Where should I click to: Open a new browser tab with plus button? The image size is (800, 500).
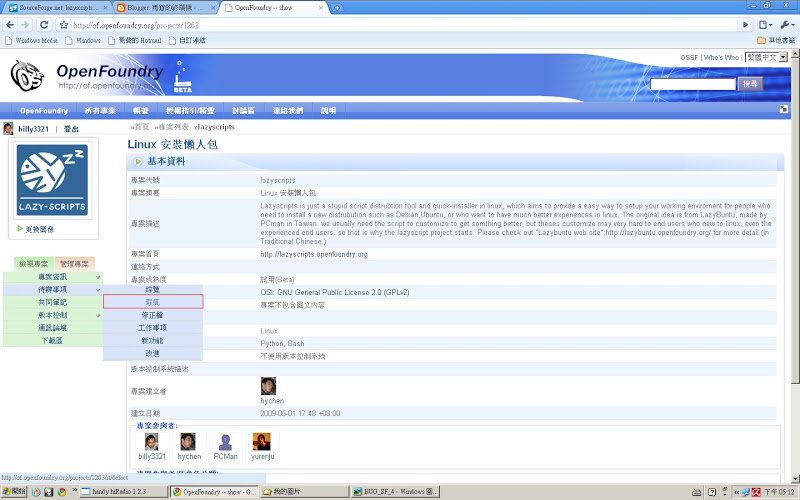click(336, 8)
